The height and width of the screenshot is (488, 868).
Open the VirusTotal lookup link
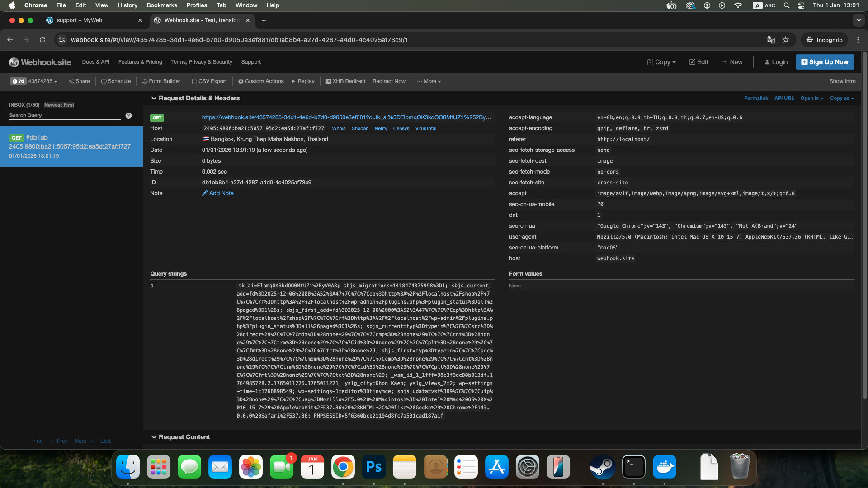tap(425, 129)
